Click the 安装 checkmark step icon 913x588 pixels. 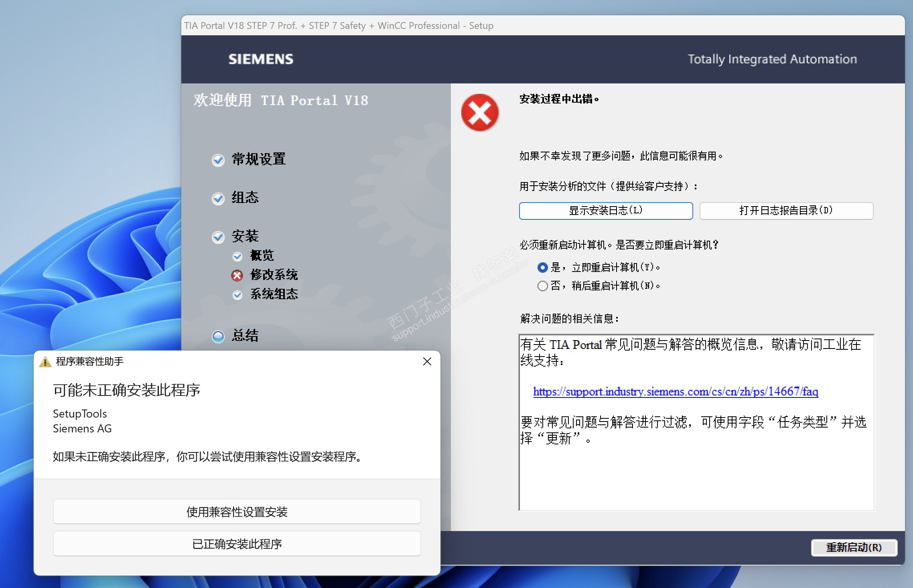click(x=218, y=237)
